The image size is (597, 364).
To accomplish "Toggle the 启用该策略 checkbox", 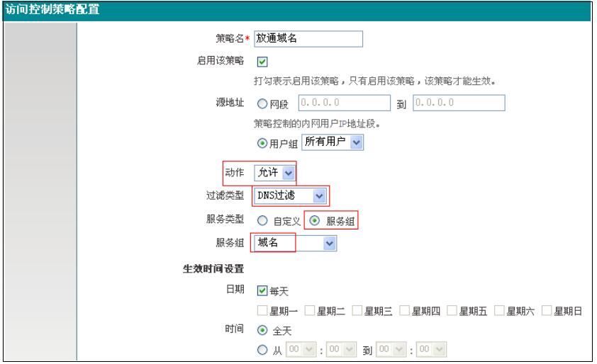I will click(261, 62).
